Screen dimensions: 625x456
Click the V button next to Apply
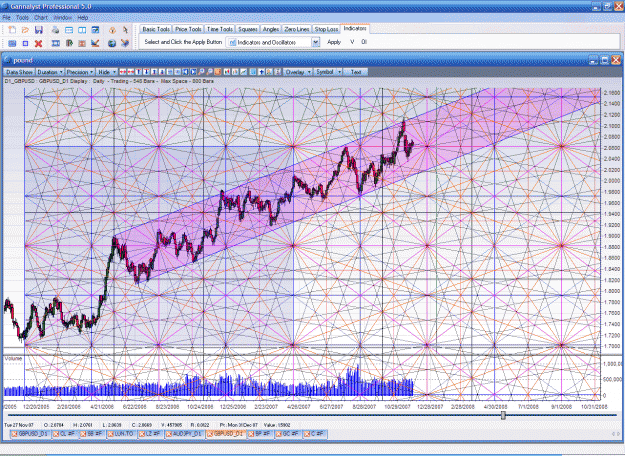[x=352, y=42]
